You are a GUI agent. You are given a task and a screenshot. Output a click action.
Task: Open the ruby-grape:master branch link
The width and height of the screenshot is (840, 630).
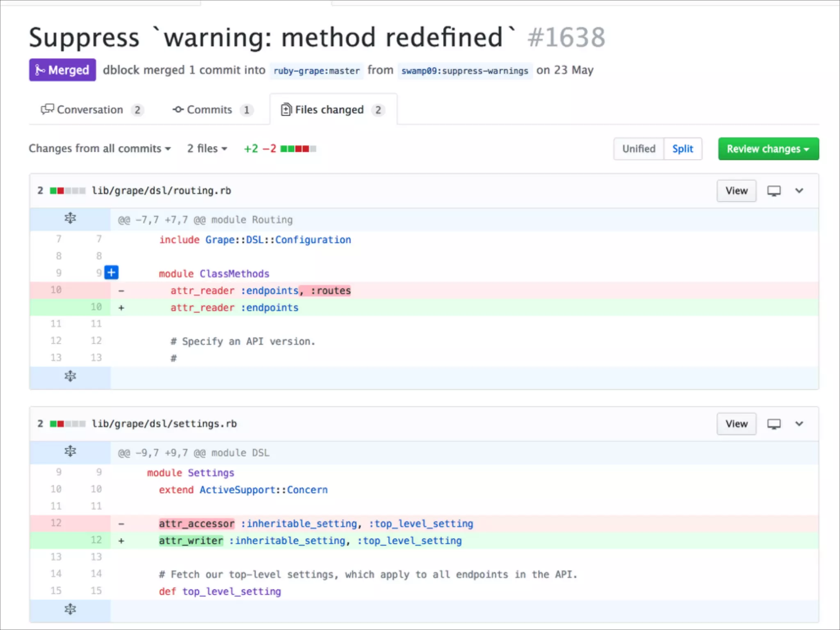[x=316, y=71]
